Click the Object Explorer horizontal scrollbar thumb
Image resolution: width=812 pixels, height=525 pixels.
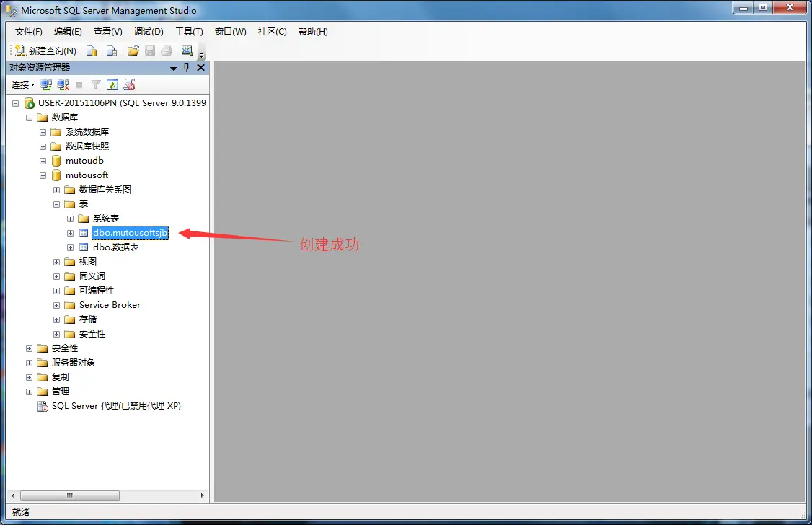click(x=70, y=495)
